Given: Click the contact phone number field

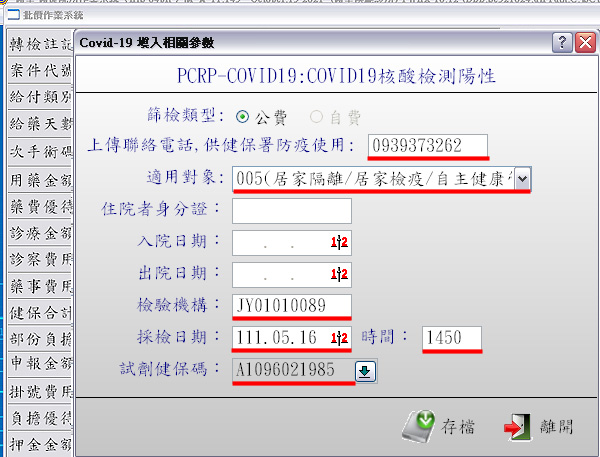Looking at the screenshot, I should click(x=427, y=146).
